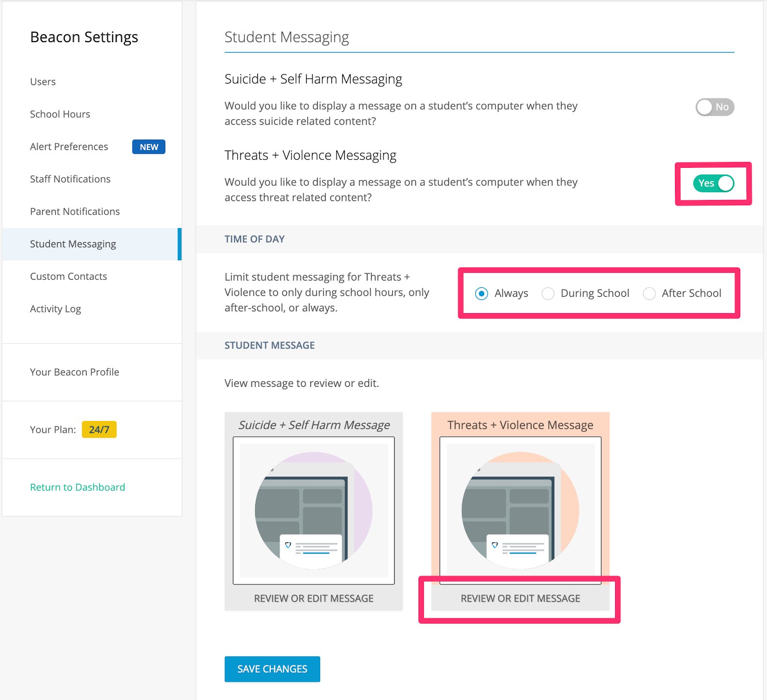The width and height of the screenshot is (767, 700).
Task: Select Student Messaging in sidebar
Action: (91, 244)
